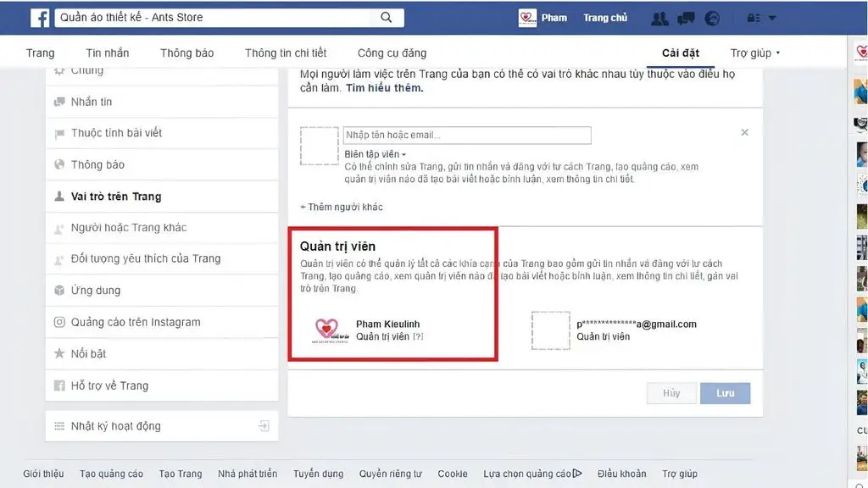Click the search magnifier icon
Image resolution: width=868 pixels, height=488 pixels.
pos(387,18)
